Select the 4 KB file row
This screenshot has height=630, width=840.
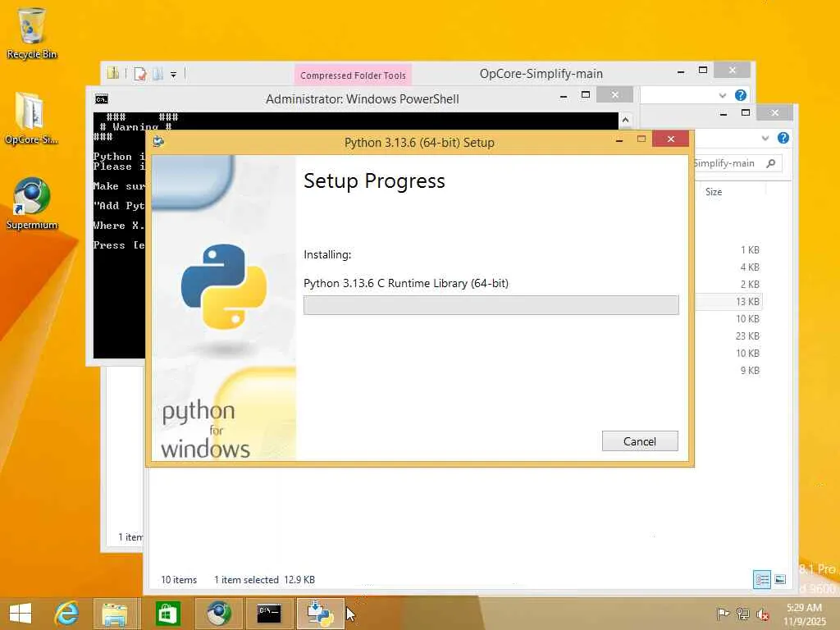coord(728,267)
